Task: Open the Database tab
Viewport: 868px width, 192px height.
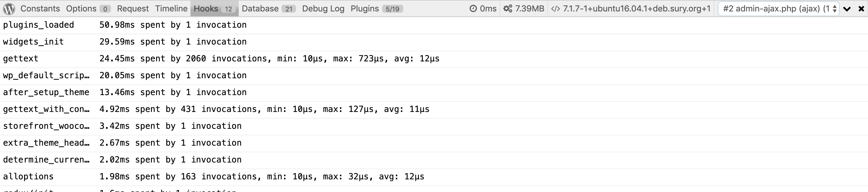Action: pyautogui.click(x=269, y=9)
